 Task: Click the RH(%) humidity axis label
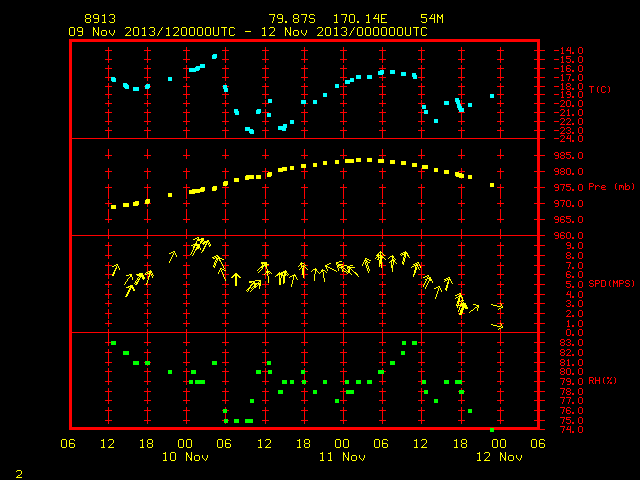(x=602, y=381)
